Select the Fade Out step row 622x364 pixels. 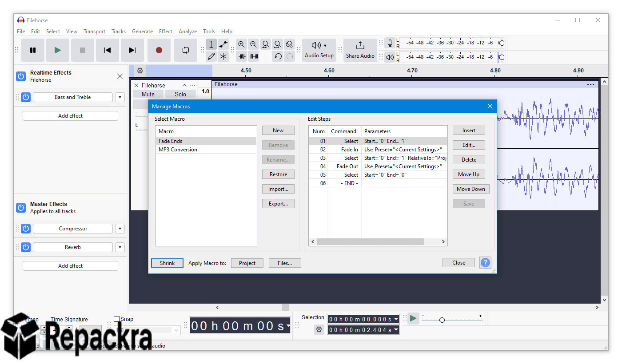coord(378,166)
